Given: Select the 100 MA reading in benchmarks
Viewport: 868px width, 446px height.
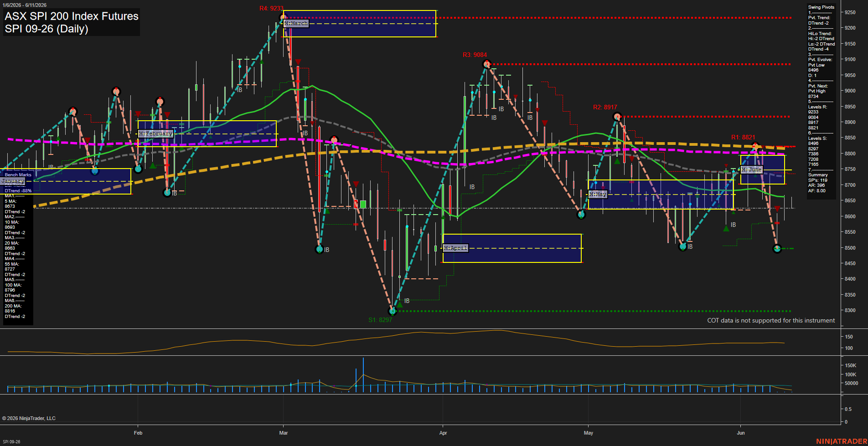Looking at the screenshot, I should point(12,287).
